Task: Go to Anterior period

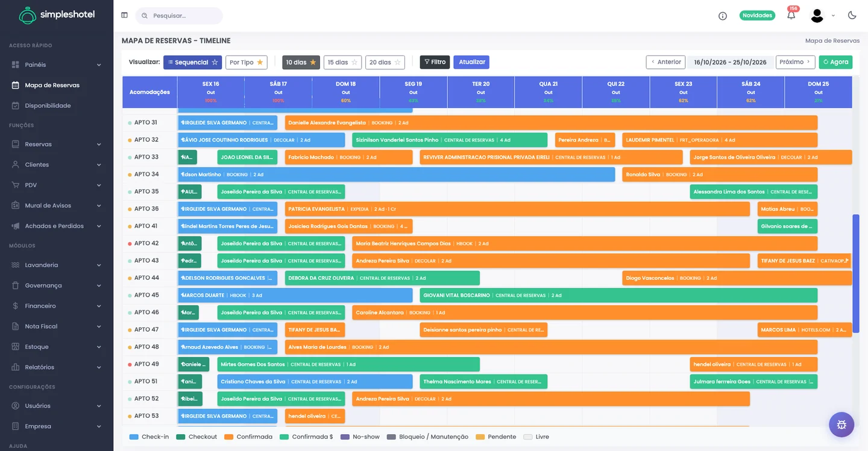Action: pyautogui.click(x=665, y=62)
